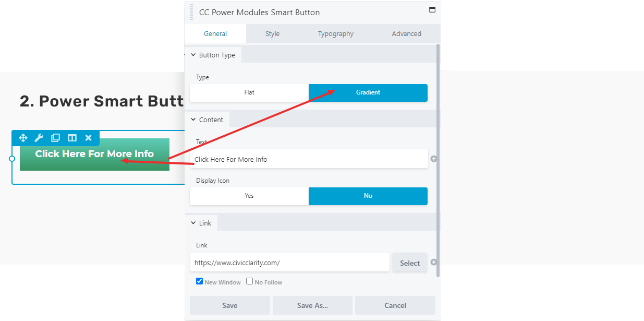644x321 pixels.
Task: Click Select button next to link field
Action: point(410,263)
